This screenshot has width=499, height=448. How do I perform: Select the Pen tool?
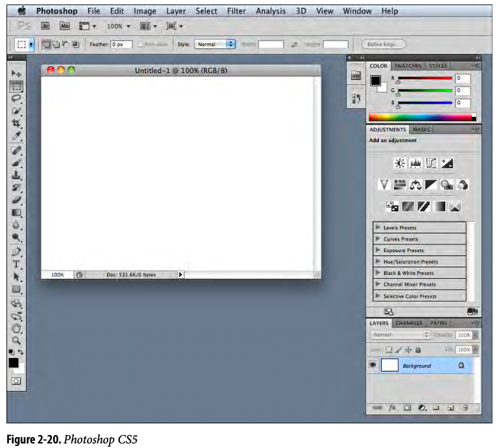(16, 252)
